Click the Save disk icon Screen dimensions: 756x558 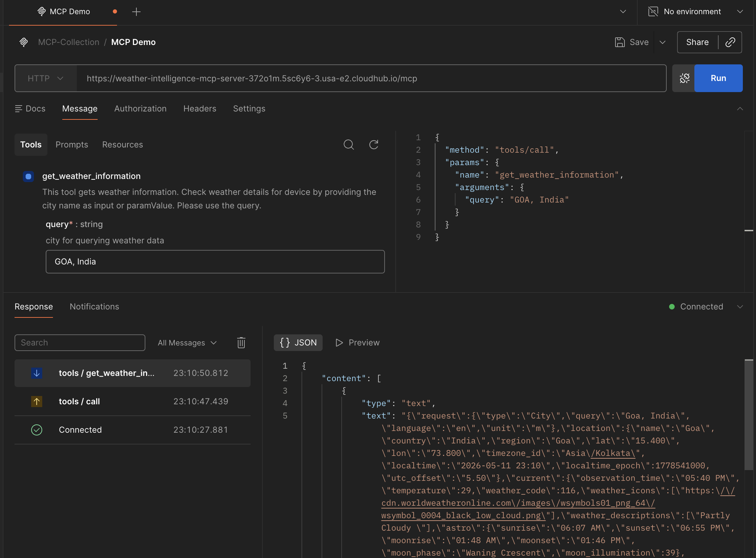[620, 42]
